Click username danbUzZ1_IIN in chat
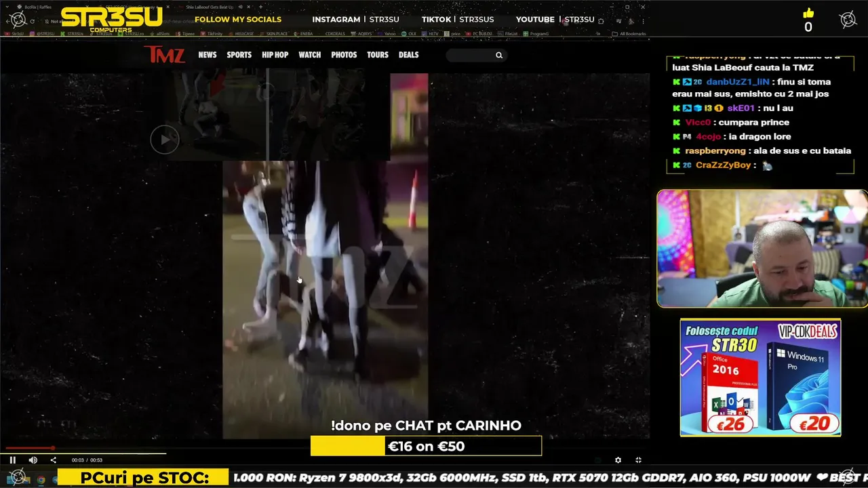The height and width of the screenshot is (488, 868). pyautogui.click(x=738, y=81)
